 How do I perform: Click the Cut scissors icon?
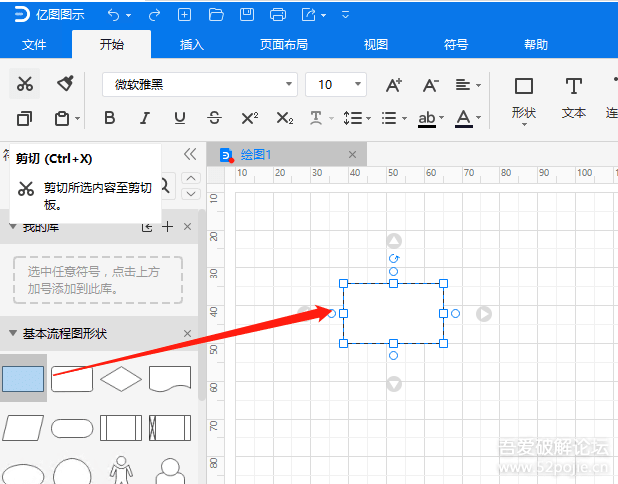26,84
